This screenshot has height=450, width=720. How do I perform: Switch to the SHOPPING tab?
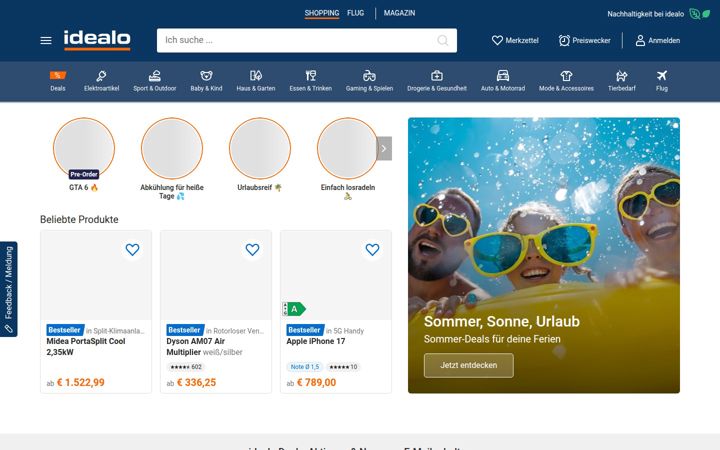click(321, 13)
